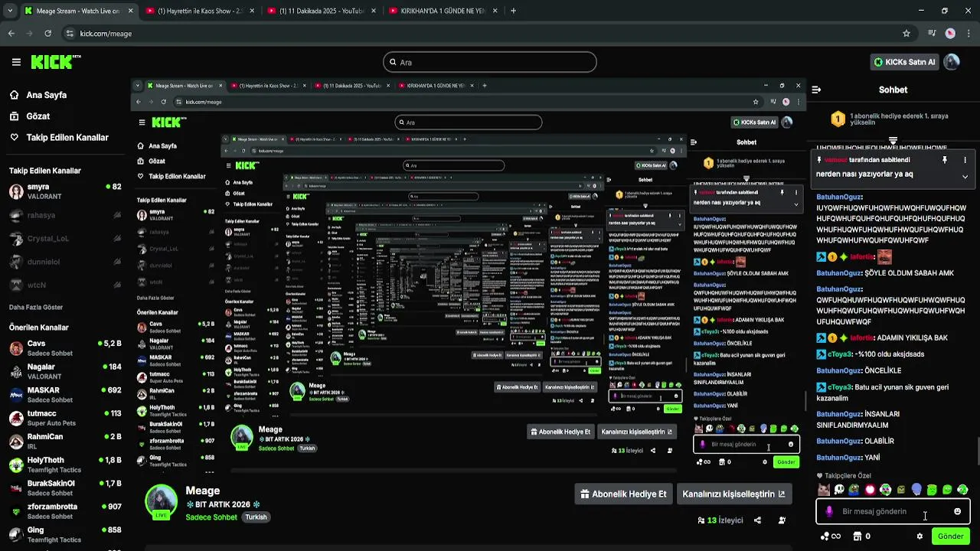The width and height of the screenshot is (980, 551).
Task: Open the channel points infinity icon
Action: pos(830,536)
